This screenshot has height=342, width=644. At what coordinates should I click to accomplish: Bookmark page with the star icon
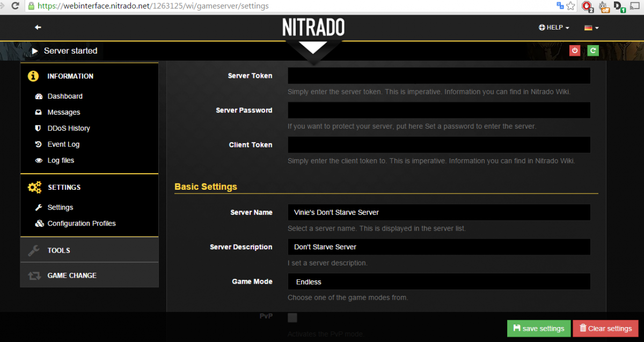(570, 6)
